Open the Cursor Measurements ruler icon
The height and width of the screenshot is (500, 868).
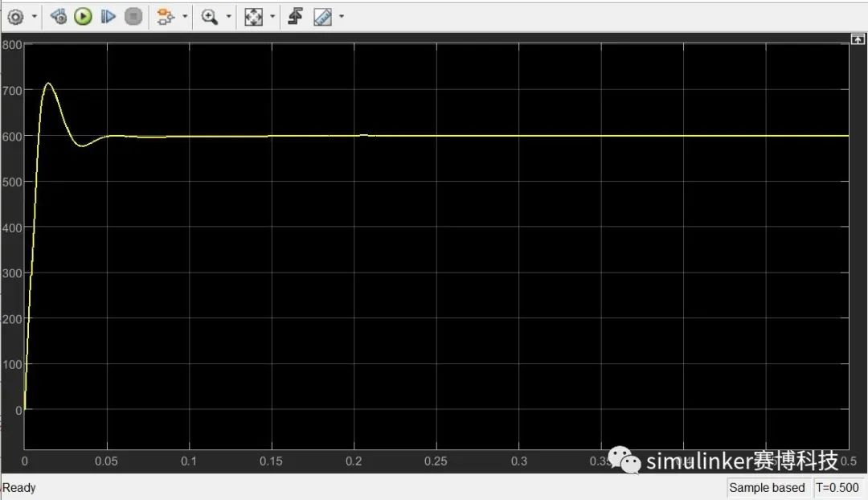tap(323, 17)
